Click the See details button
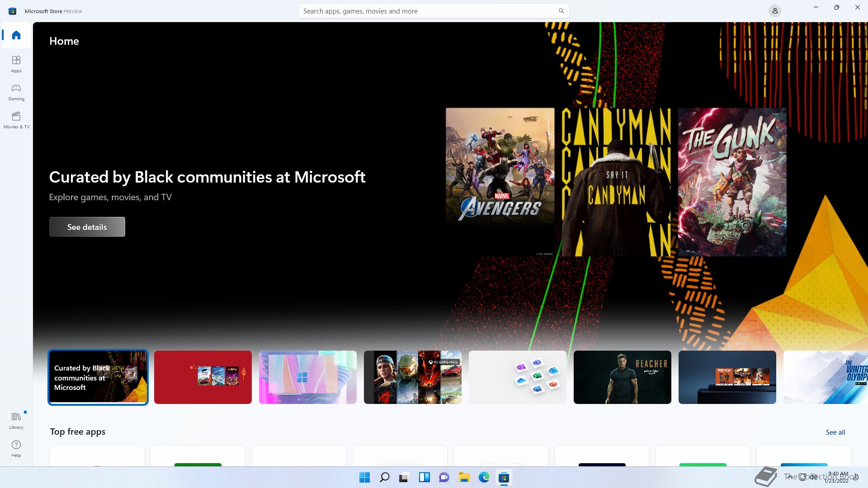This screenshot has width=868, height=488. (x=87, y=227)
